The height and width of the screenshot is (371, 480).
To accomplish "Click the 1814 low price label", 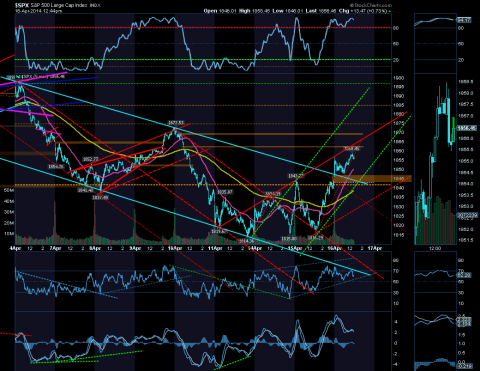I will [247, 241].
